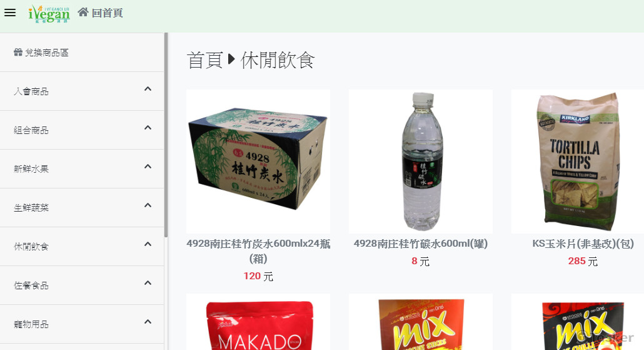
Task: Go to 回首頁 link in header
Action: pyautogui.click(x=101, y=13)
